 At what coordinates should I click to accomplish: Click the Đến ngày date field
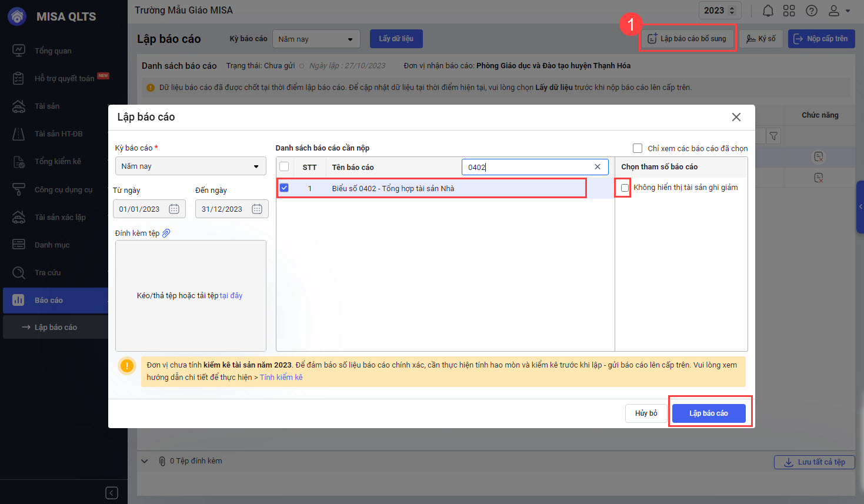tap(232, 209)
